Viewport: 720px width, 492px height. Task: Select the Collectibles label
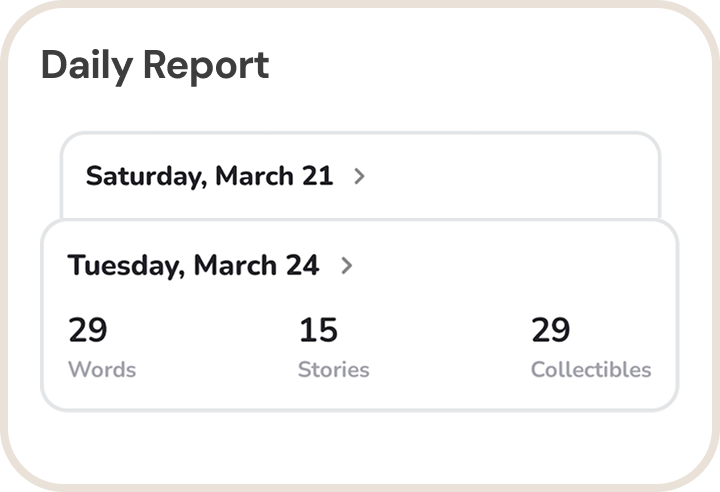(590, 369)
